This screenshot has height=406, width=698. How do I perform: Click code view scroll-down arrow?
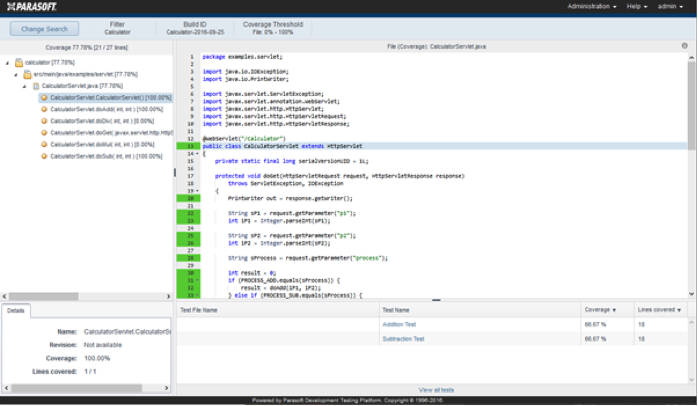691,294
